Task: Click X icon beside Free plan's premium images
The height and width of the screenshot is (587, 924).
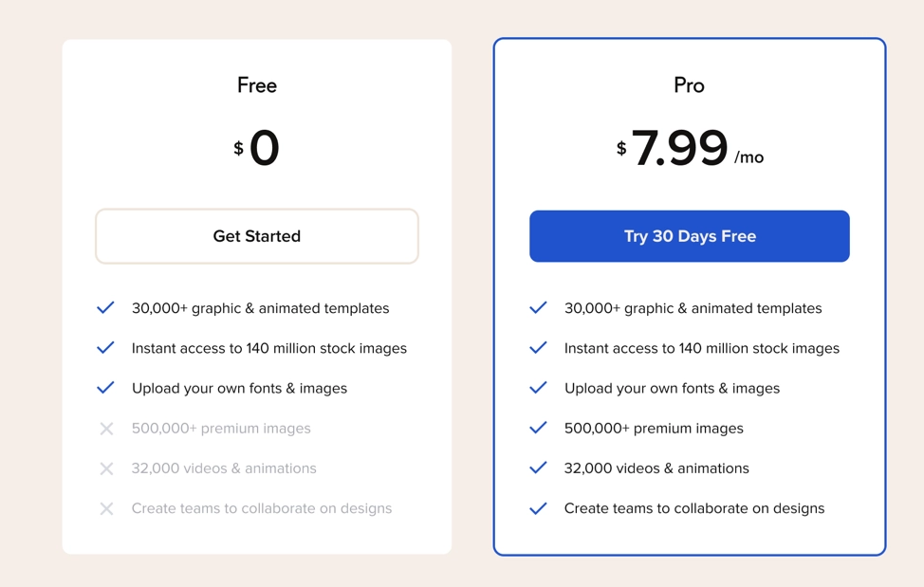Action: click(x=106, y=429)
